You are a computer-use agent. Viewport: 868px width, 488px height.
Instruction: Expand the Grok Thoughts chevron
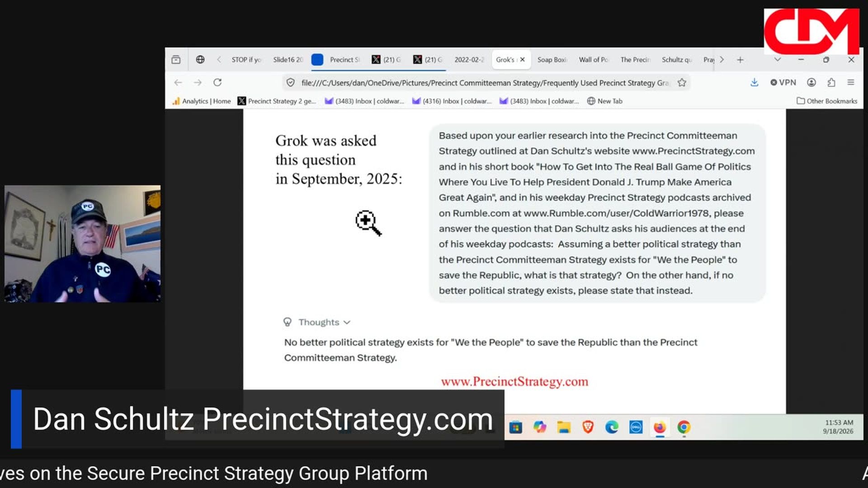[347, 322]
